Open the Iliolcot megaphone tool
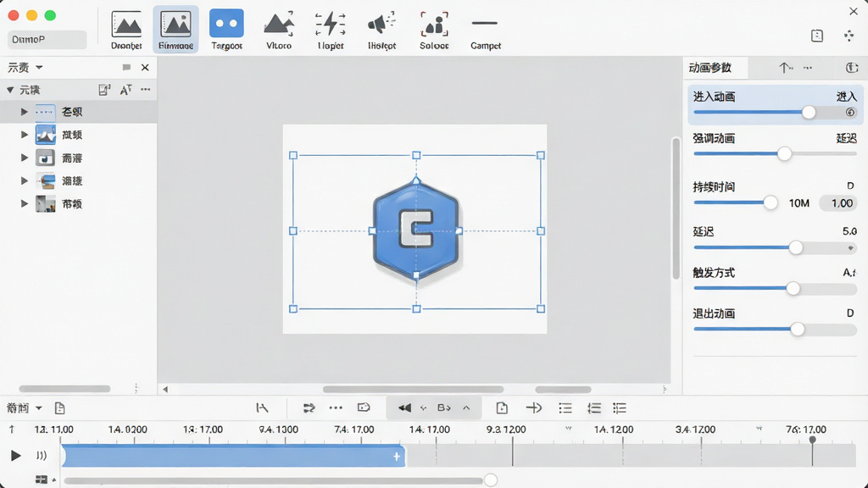This screenshot has width=868, height=488. click(382, 30)
